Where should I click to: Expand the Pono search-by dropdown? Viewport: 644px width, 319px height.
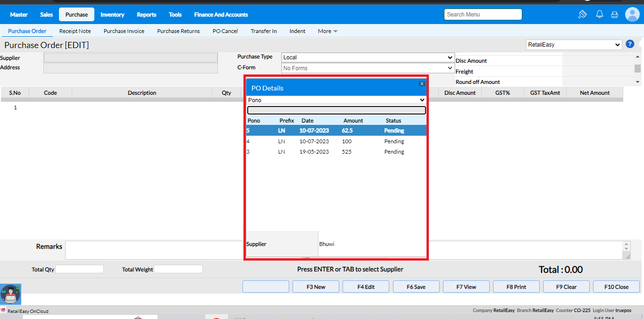pos(336,100)
